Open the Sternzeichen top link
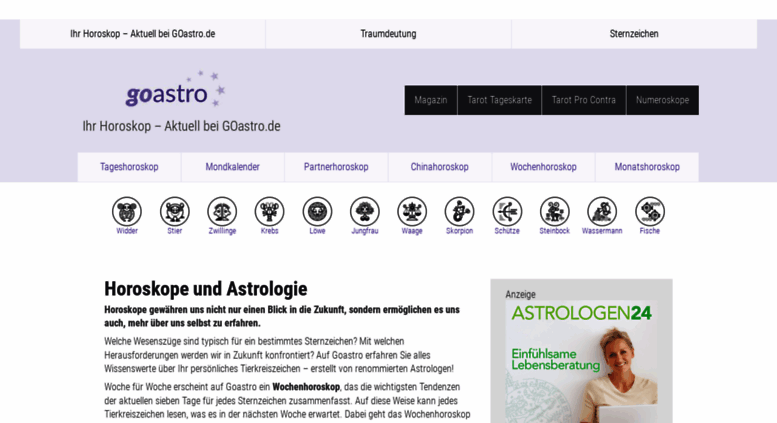Screen dimensions: 777x423 pos(634,34)
